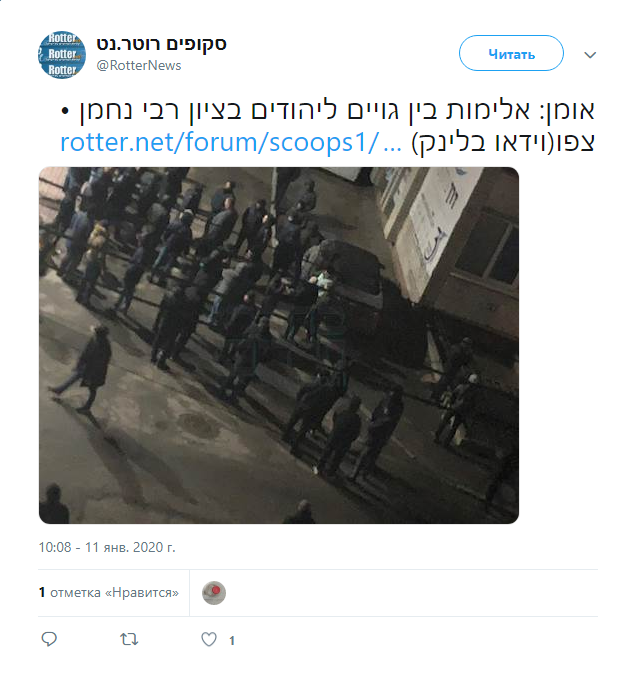Show the list of 1 отметка «Нравится»
Screen dimensions: 634x675
(x=109, y=593)
